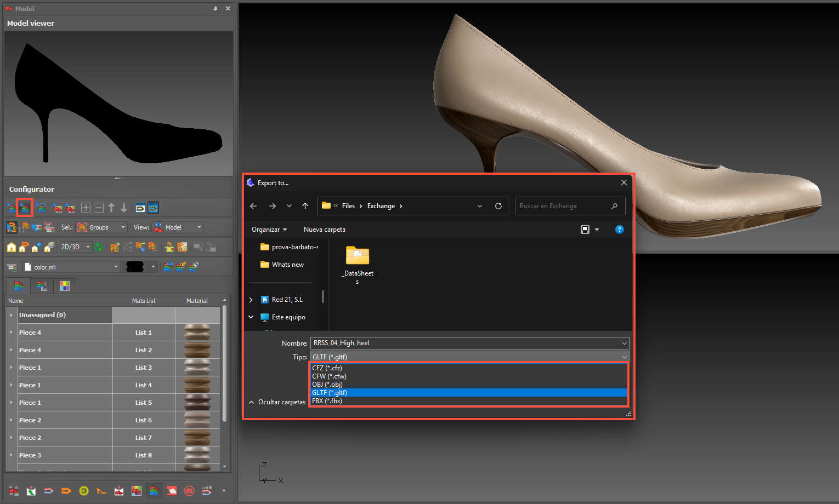Expand the Red 21, S.L tree node
Screen dimensions: 839x504
[251, 300]
